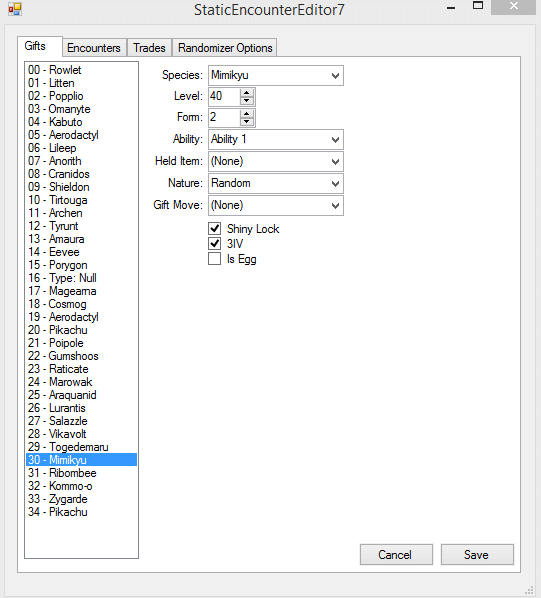Enable the Is Egg checkbox
Viewport: 541px width, 598px height.
click(x=215, y=259)
